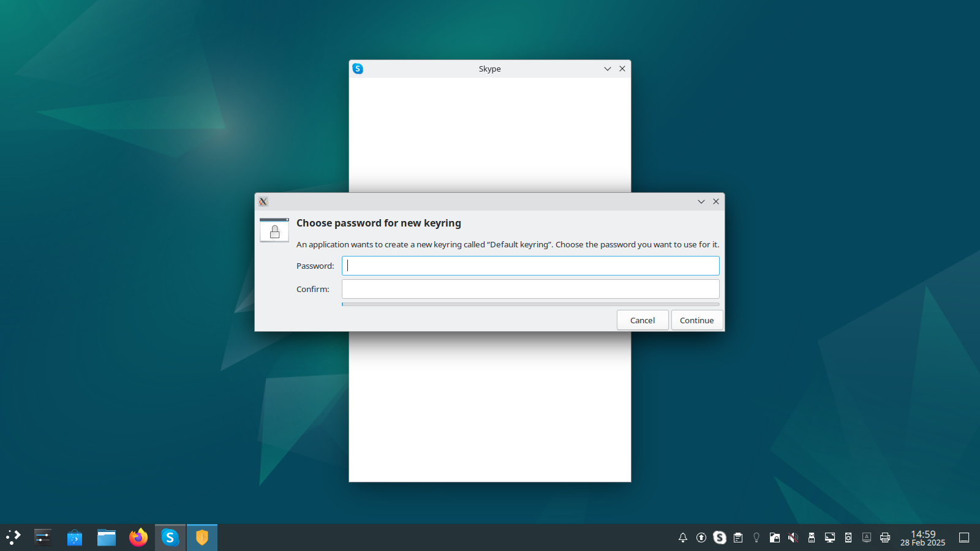The width and height of the screenshot is (980, 551).
Task: Launch the Discover software store icon
Action: point(75,538)
